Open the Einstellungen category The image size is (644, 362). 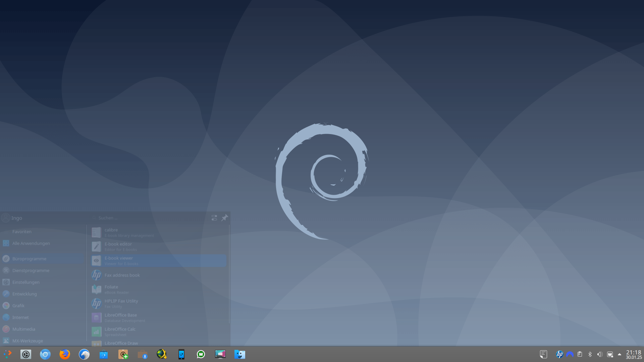click(26, 282)
